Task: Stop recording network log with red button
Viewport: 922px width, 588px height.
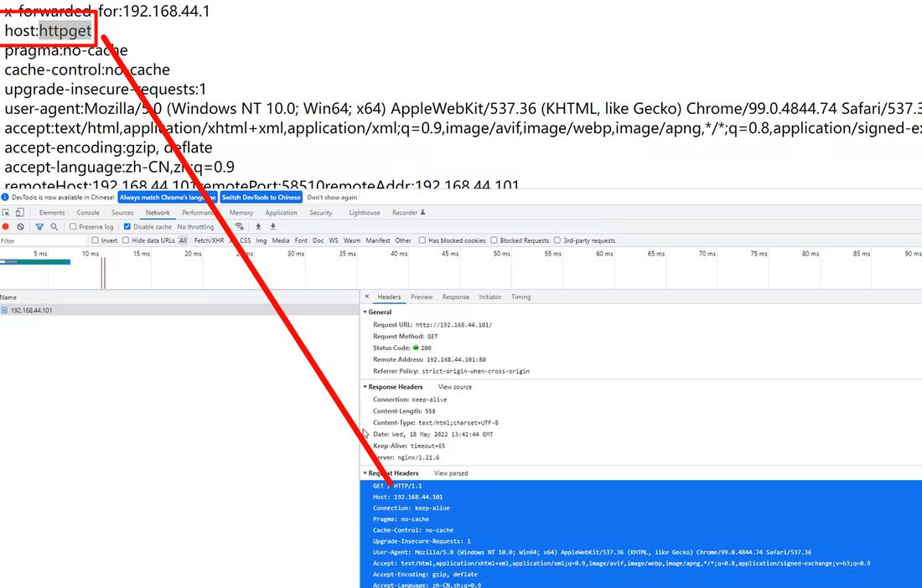Action: pos(6,227)
